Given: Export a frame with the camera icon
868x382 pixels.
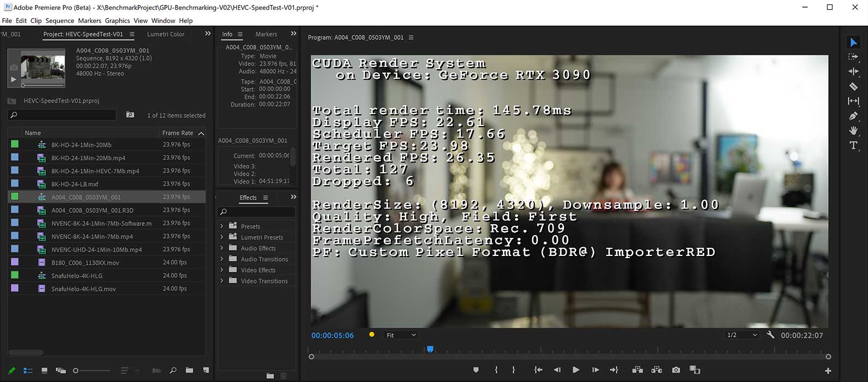Looking at the screenshot, I should tap(676, 370).
